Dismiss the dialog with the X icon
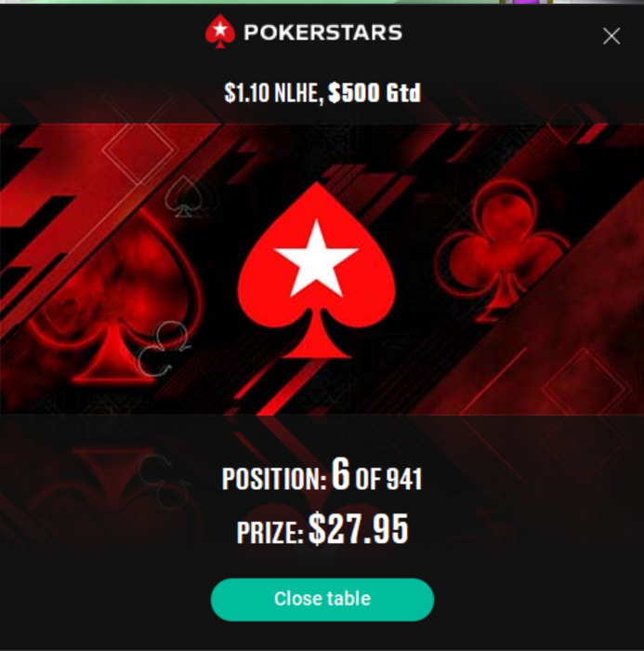 (611, 36)
